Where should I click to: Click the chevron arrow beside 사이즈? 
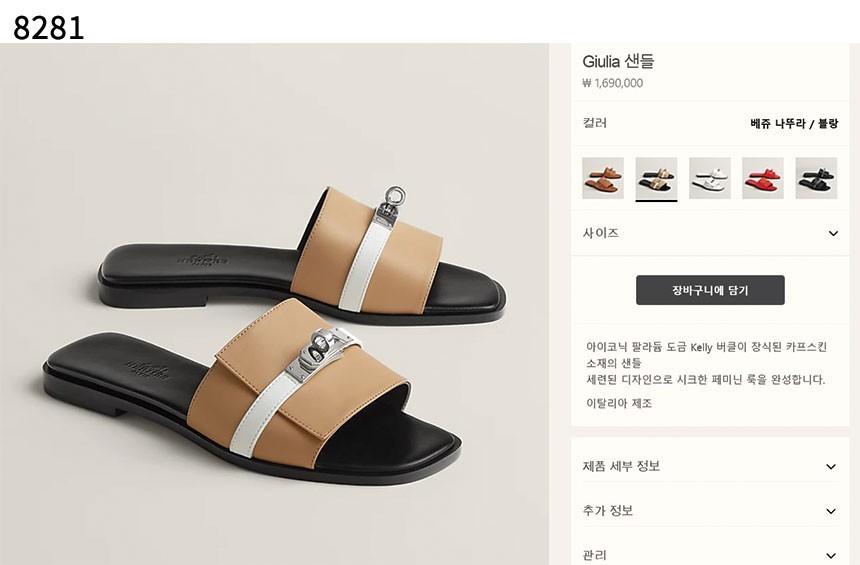point(833,234)
